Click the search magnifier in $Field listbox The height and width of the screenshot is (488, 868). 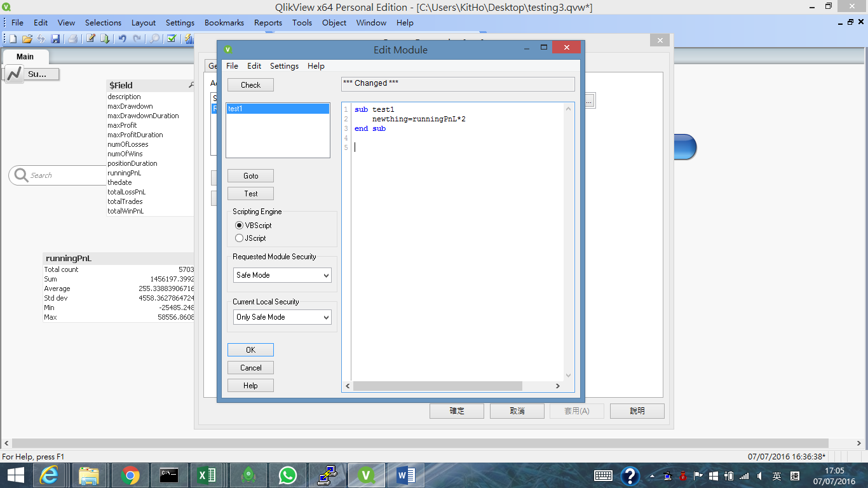coord(191,85)
